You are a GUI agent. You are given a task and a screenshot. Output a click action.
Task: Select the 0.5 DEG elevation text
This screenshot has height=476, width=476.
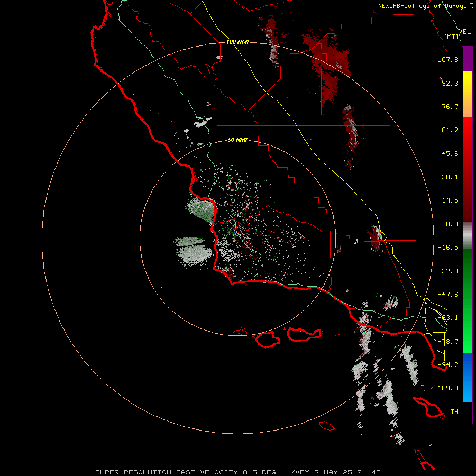(x=259, y=472)
